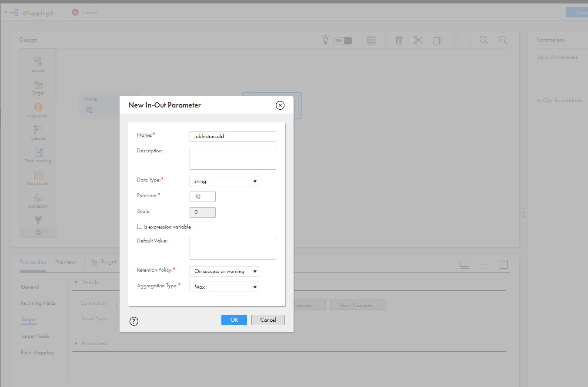The height and width of the screenshot is (387, 588).
Task: Click the Description text area
Action: pos(233,158)
